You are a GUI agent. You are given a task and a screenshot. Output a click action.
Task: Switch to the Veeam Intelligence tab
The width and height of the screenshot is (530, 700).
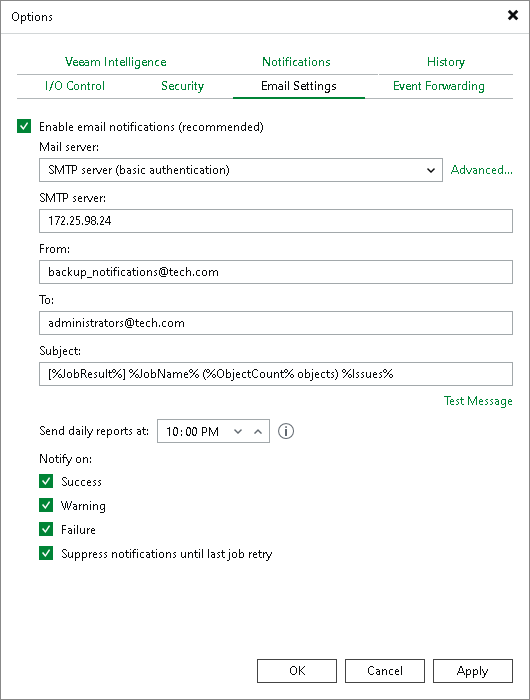(x=116, y=62)
